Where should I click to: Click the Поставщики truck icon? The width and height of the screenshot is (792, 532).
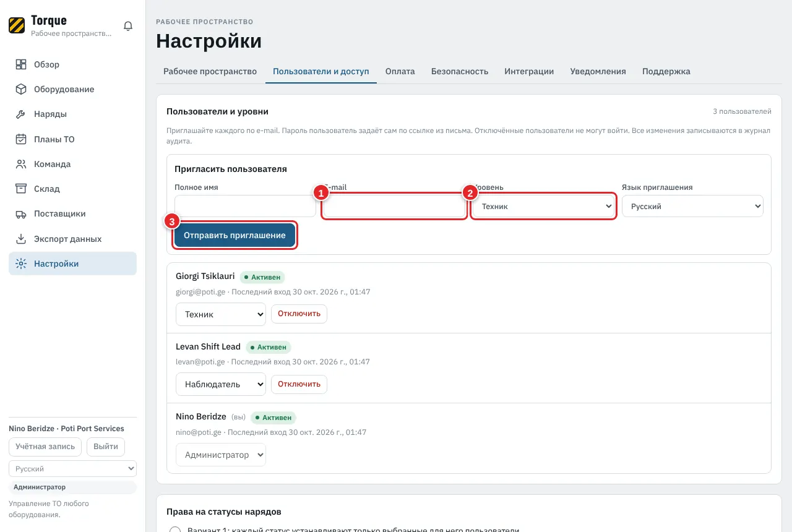tap(21, 214)
